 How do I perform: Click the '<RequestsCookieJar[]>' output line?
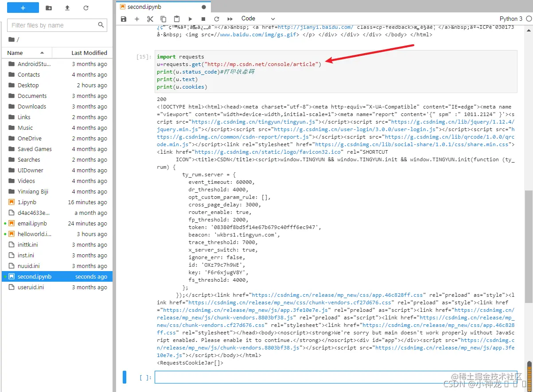tap(190, 363)
